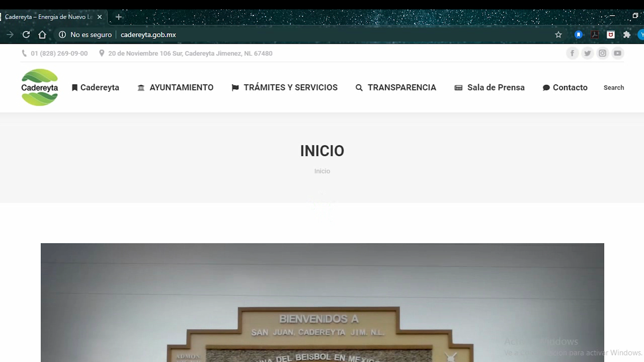Open the Cadereyta menu item
Screen dimensions: 644x362
96,87
